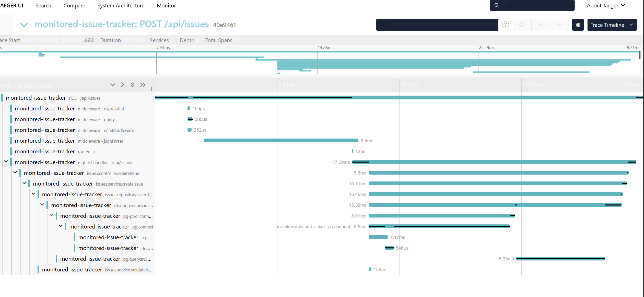Expand one level of spans icon
Image resolution: width=644 pixels, height=297 pixels.
click(113, 85)
